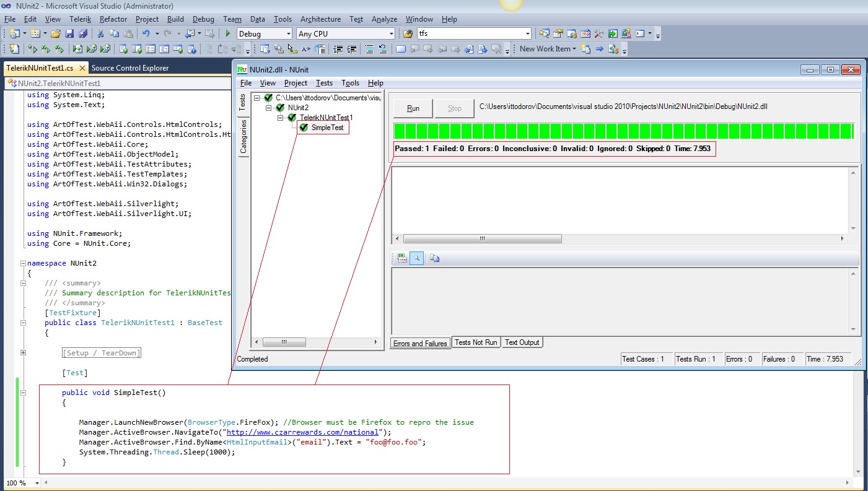Click the green Start Debugging arrow
868x491 pixels.
pos(228,34)
